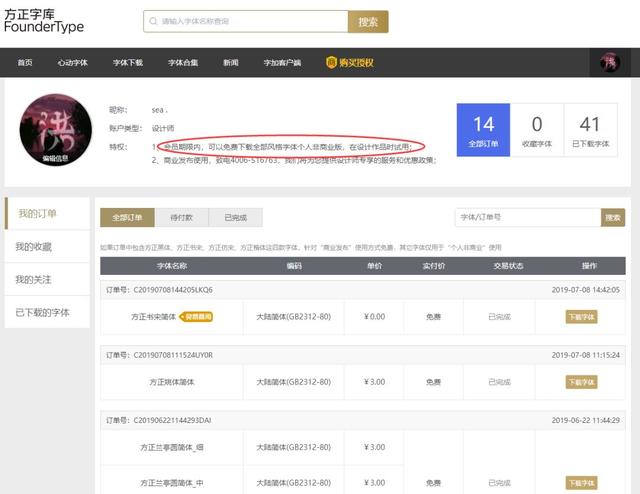The height and width of the screenshot is (494, 640).
Task: Click 免费 paid price of 方正细体简体 order
Action: (x=433, y=382)
